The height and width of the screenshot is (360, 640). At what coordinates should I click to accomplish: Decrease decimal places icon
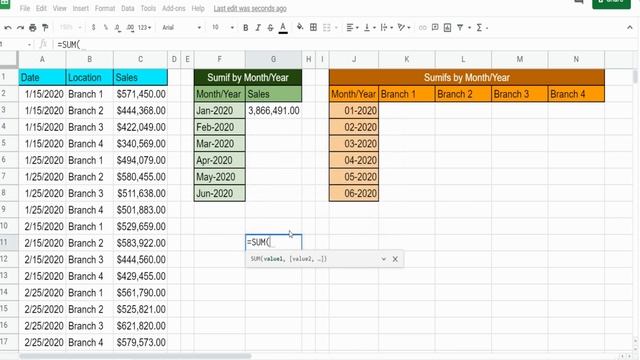[x=118, y=28]
